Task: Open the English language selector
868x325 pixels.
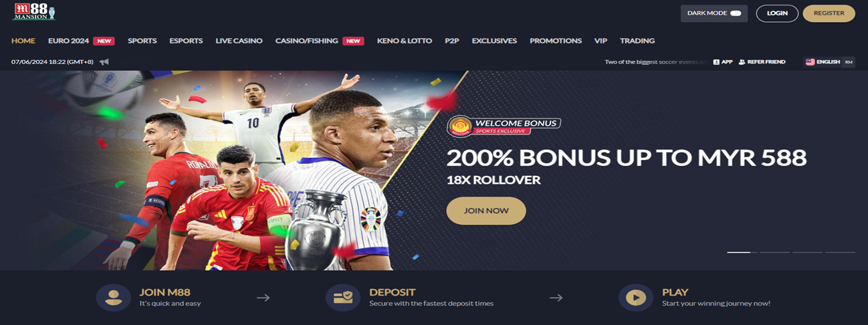Action: pyautogui.click(x=823, y=62)
